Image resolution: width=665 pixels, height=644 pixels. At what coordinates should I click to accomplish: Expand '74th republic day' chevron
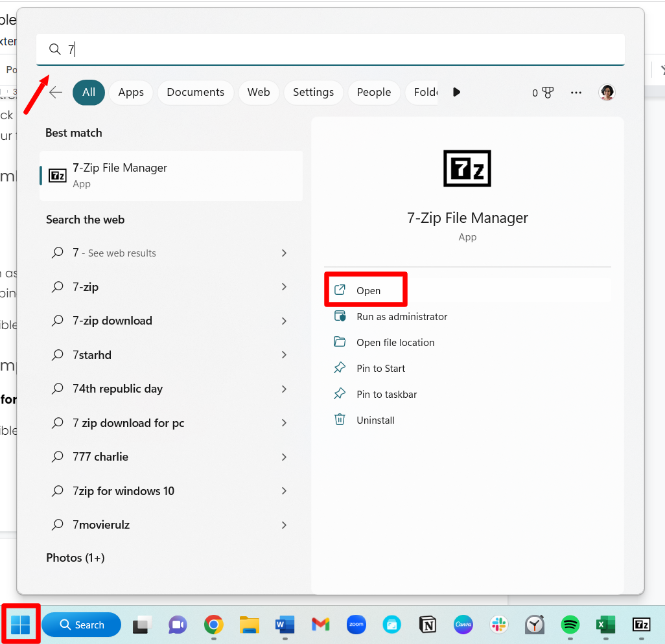[284, 389]
